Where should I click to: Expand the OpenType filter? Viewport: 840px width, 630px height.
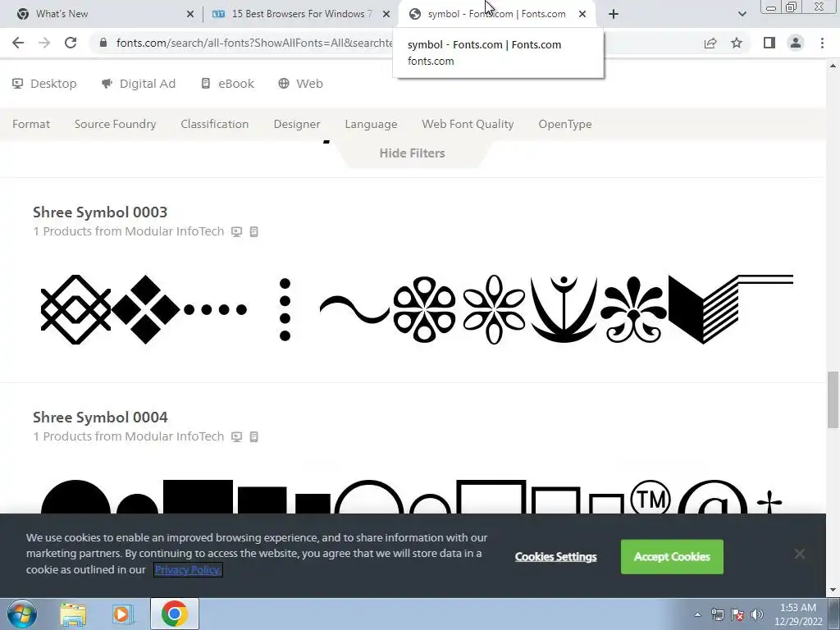click(x=565, y=125)
